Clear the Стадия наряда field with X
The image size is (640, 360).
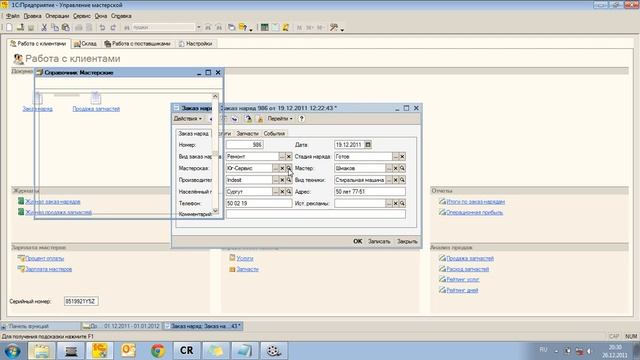402,156
